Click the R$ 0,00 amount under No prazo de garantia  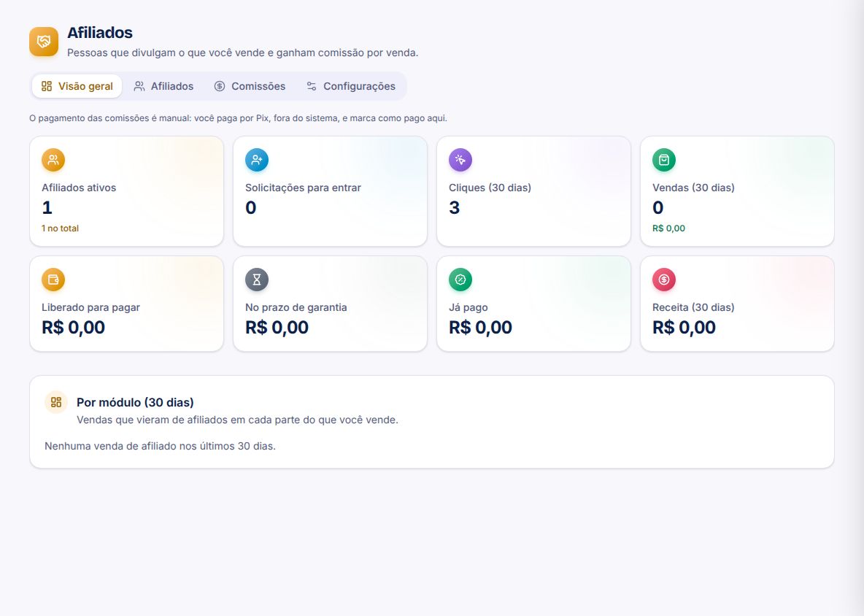277,327
